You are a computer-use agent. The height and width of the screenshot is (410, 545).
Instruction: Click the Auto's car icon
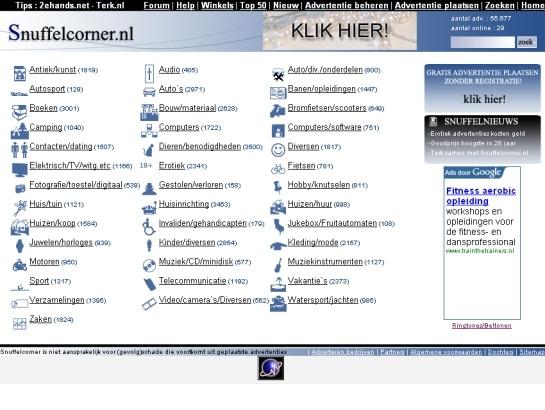[x=149, y=92]
